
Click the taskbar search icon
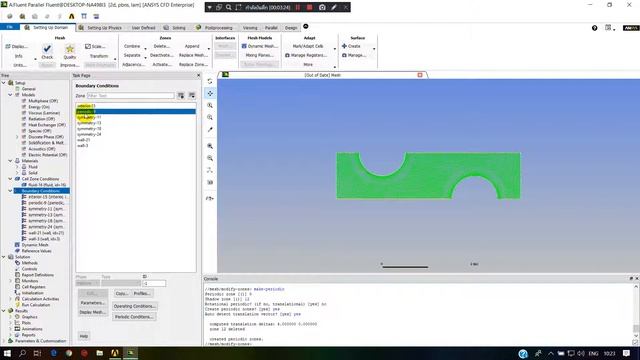pyautogui.click(x=22, y=353)
